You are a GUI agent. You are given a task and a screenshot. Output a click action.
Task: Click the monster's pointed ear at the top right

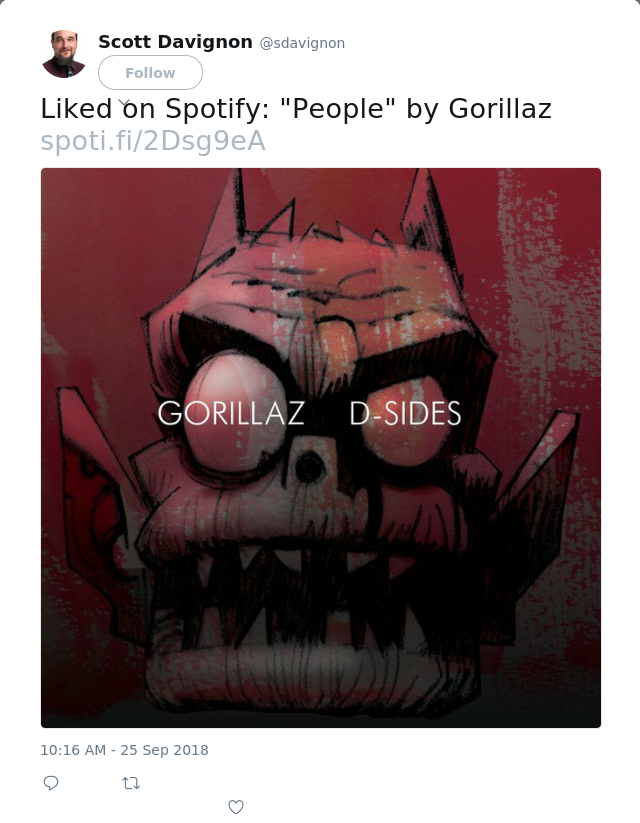coord(425,210)
